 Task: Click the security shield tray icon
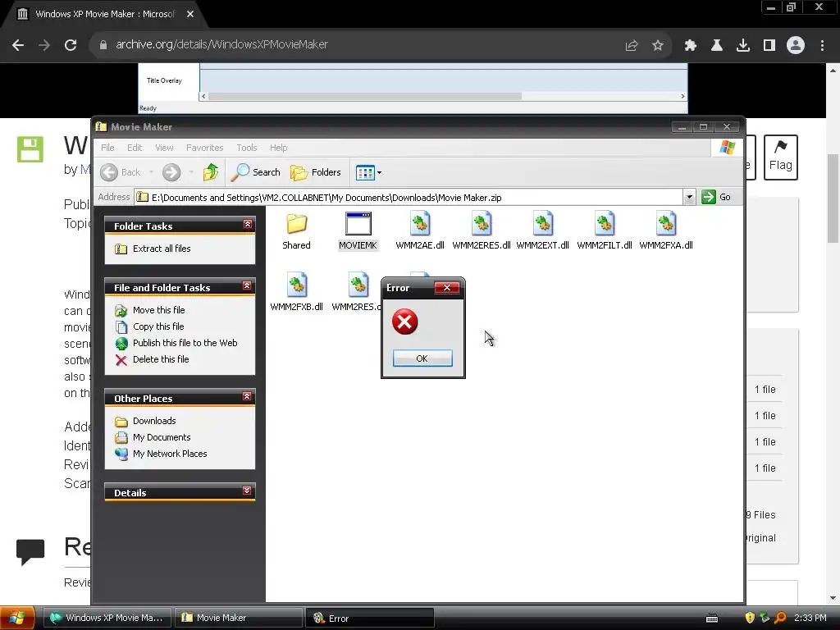pyautogui.click(x=750, y=618)
